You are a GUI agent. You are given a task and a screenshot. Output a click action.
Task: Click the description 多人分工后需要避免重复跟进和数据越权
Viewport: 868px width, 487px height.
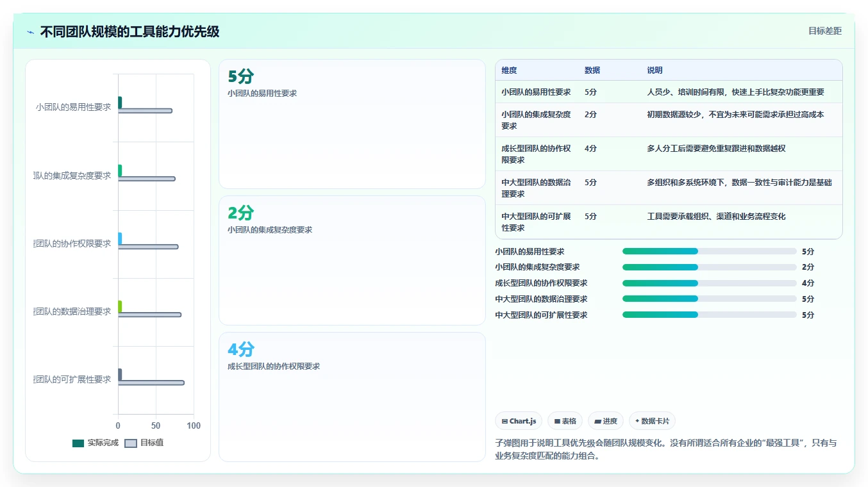tap(716, 149)
